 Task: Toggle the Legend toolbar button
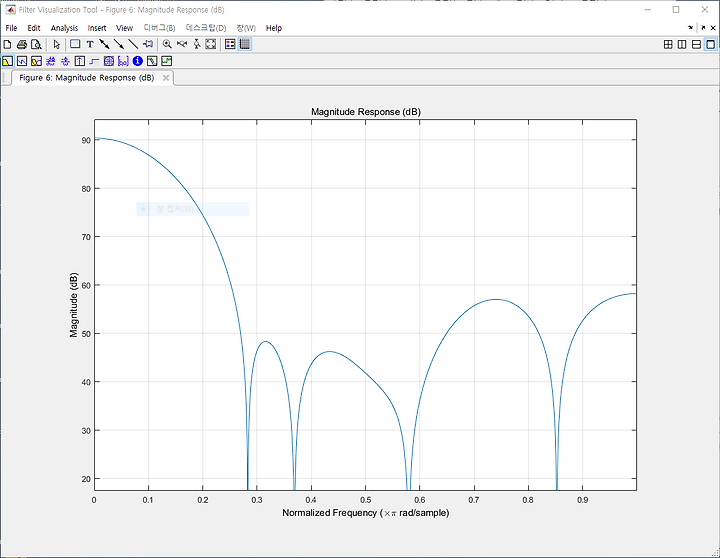(x=231, y=44)
